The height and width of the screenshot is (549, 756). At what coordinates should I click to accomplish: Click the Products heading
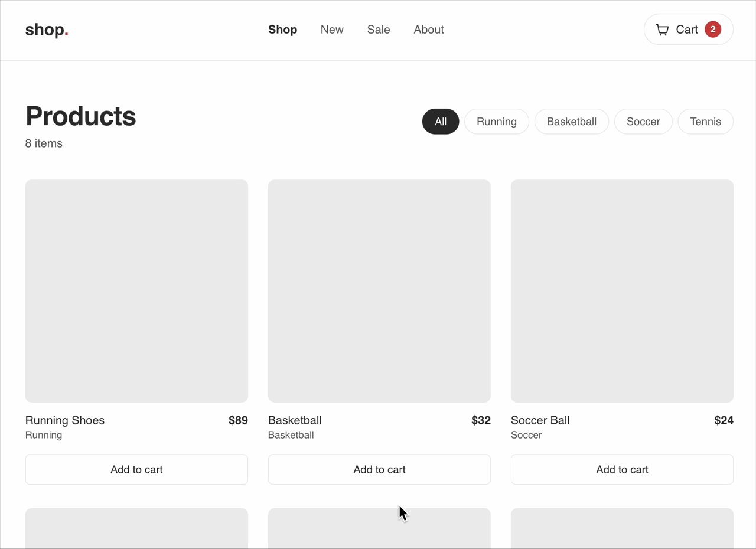pyautogui.click(x=81, y=116)
